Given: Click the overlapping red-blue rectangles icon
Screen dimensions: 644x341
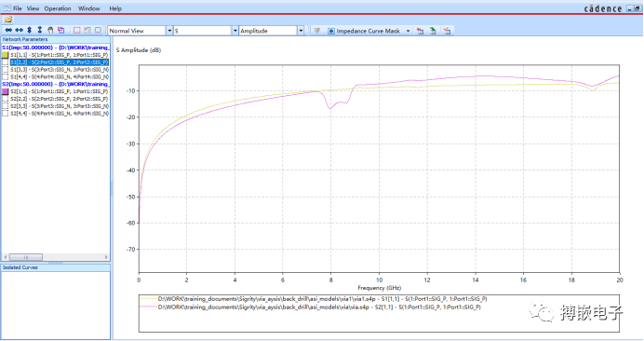Looking at the screenshot, I should (x=61, y=30).
